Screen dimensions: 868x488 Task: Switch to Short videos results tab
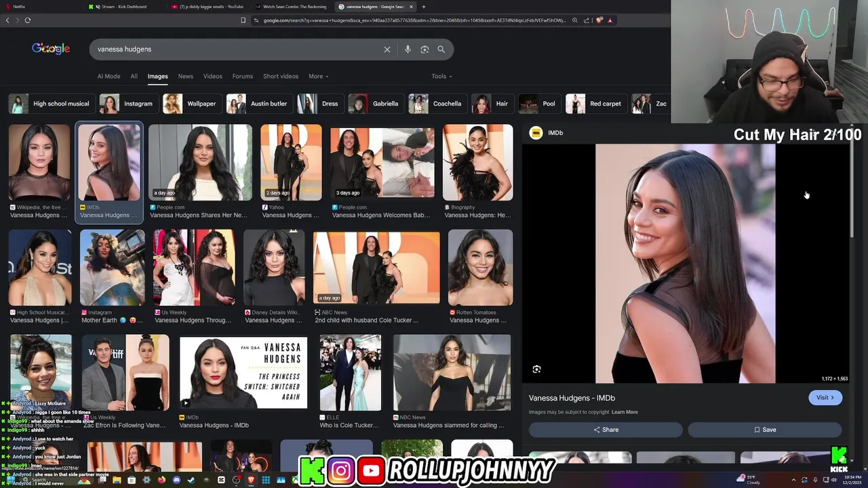point(280,77)
